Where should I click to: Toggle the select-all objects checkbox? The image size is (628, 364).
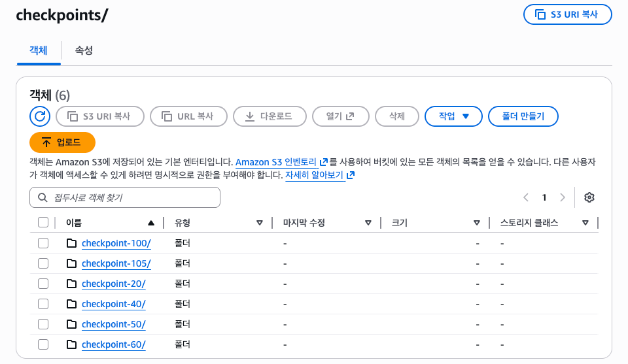tap(43, 222)
